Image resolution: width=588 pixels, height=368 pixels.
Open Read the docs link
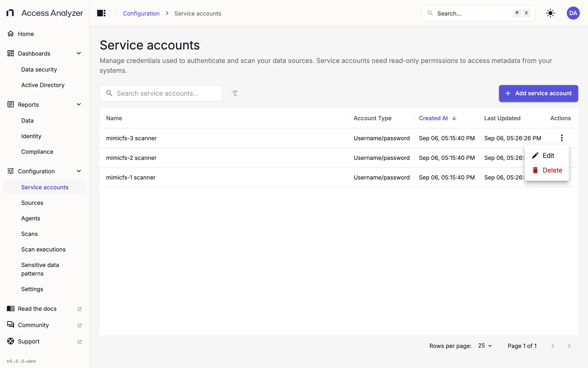point(37,309)
